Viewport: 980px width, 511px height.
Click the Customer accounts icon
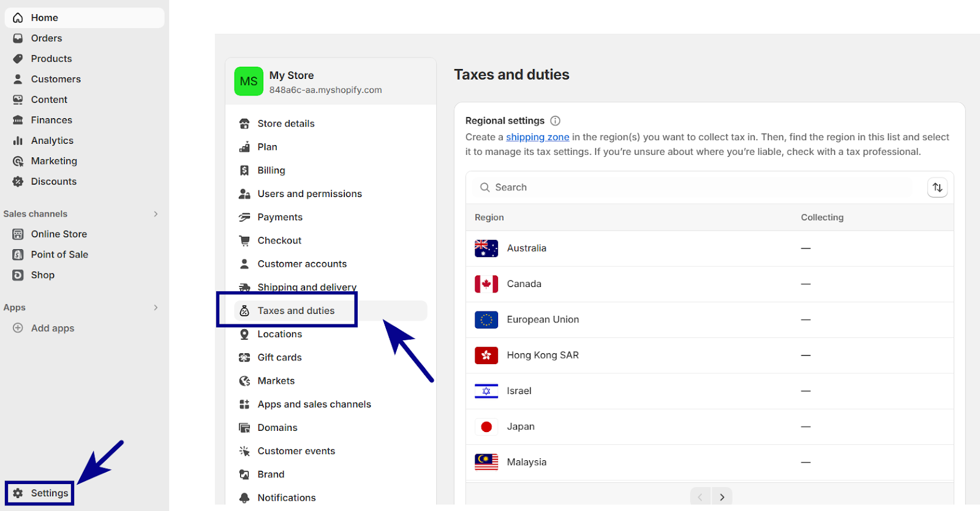(x=244, y=264)
